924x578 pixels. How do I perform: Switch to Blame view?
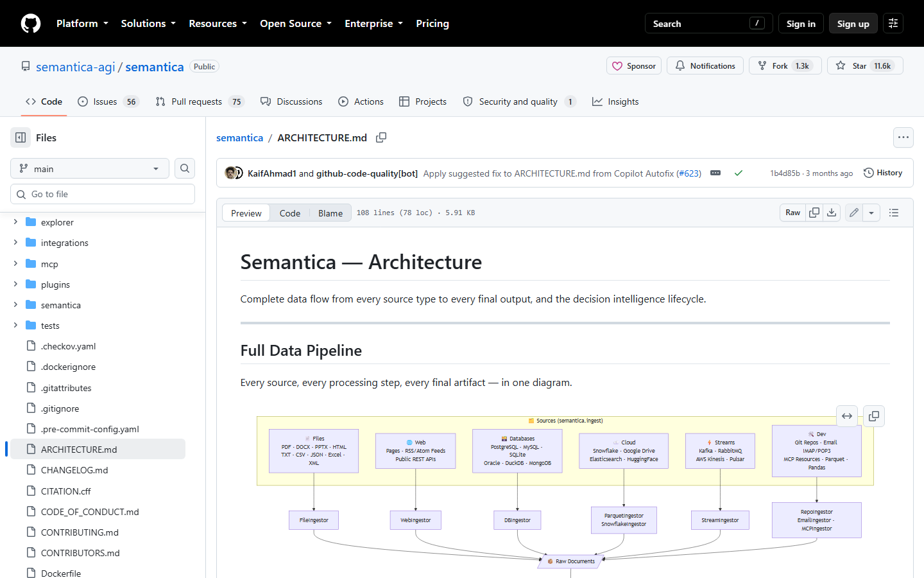pos(330,213)
